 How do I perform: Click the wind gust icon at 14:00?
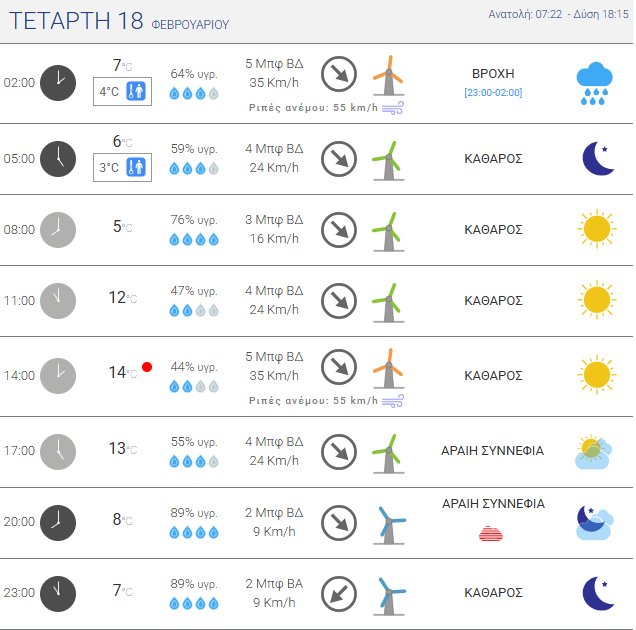(x=393, y=400)
